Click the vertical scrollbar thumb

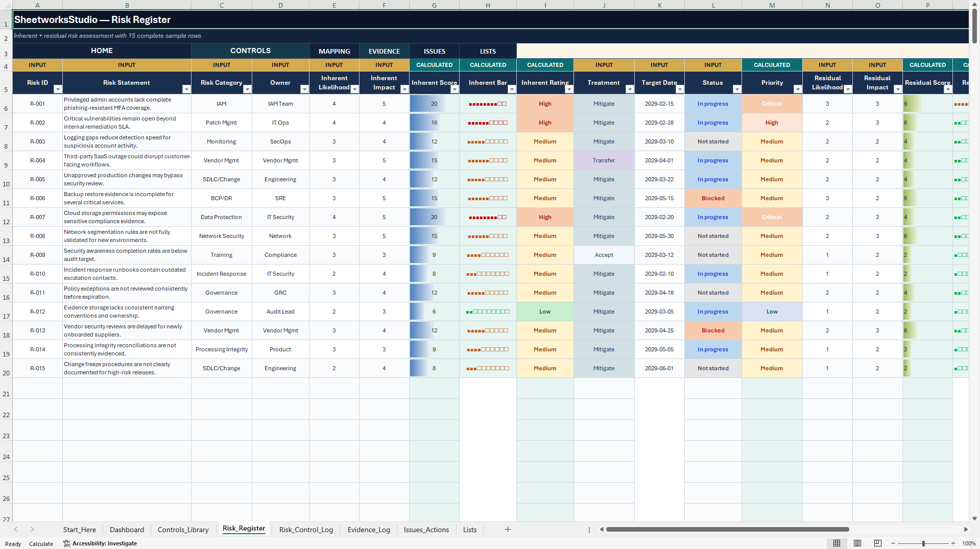[x=975, y=26]
